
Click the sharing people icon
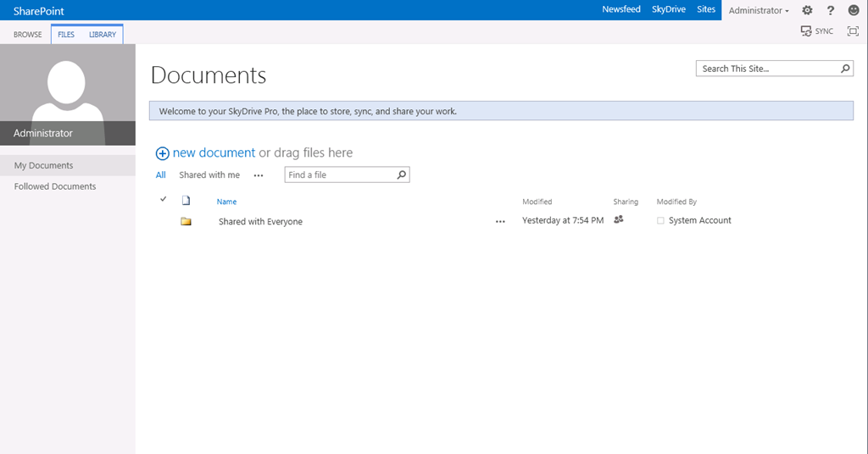tap(619, 219)
